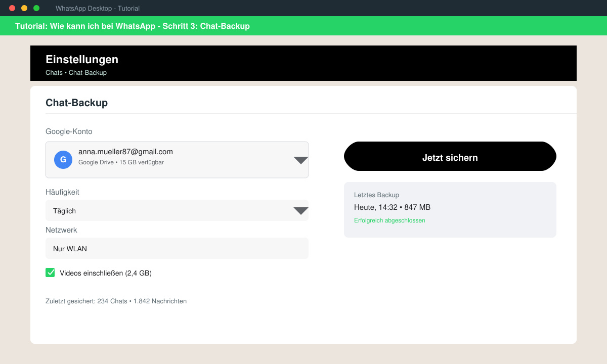Click the blue Google account avatar icon
607x364 pixels.
[x=63, y=160]
